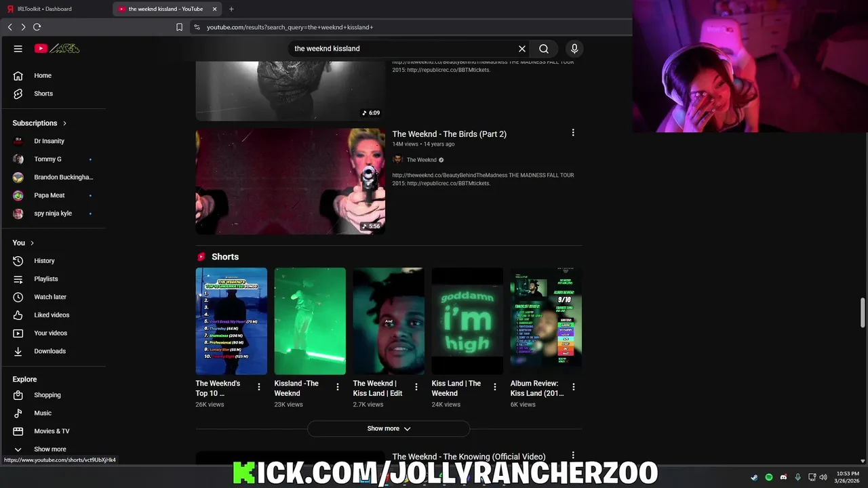868x488 pixels.
Task: Open Discord tray icon
Action: click(783, 477)
